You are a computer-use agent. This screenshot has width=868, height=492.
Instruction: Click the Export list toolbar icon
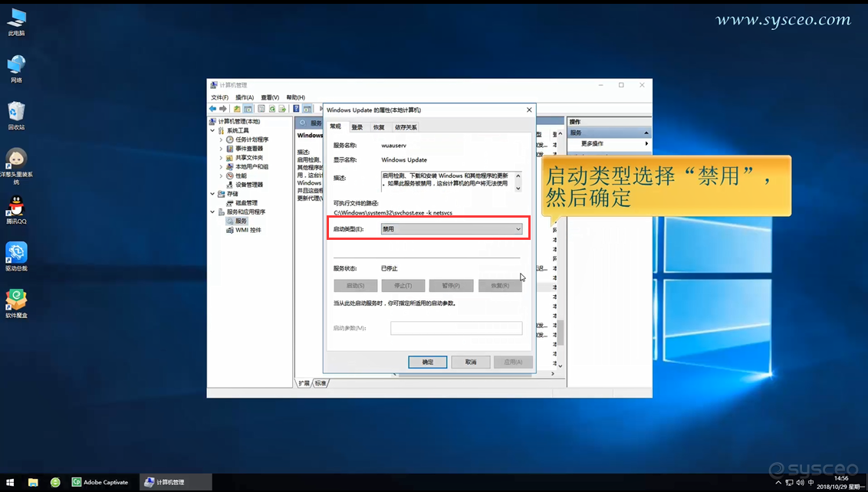282,109
